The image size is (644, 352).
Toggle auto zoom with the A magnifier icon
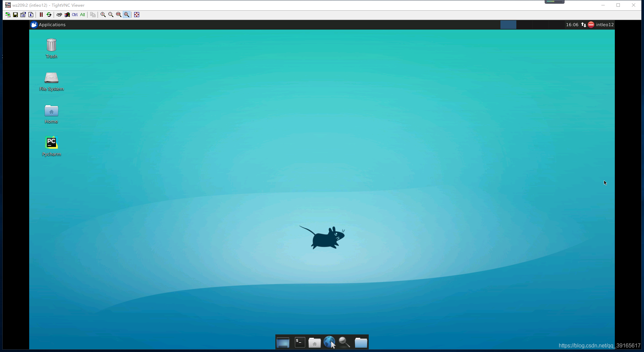[x=127, y=15]
